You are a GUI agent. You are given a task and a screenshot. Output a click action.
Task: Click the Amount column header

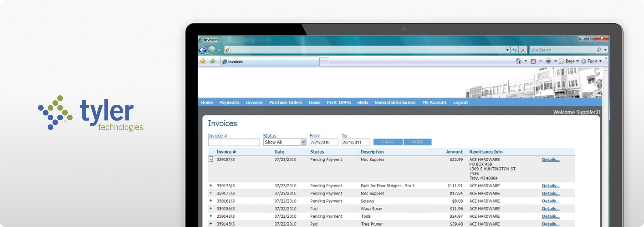tap(454, 152)
